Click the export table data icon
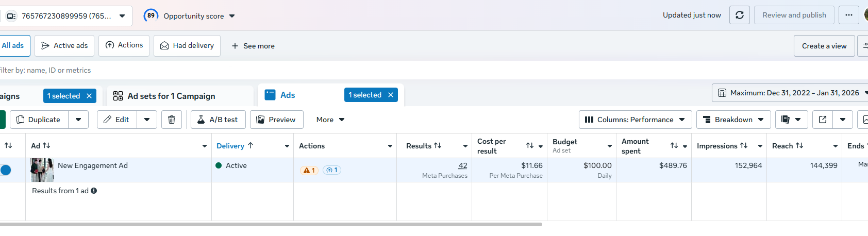 click(823, 120)
